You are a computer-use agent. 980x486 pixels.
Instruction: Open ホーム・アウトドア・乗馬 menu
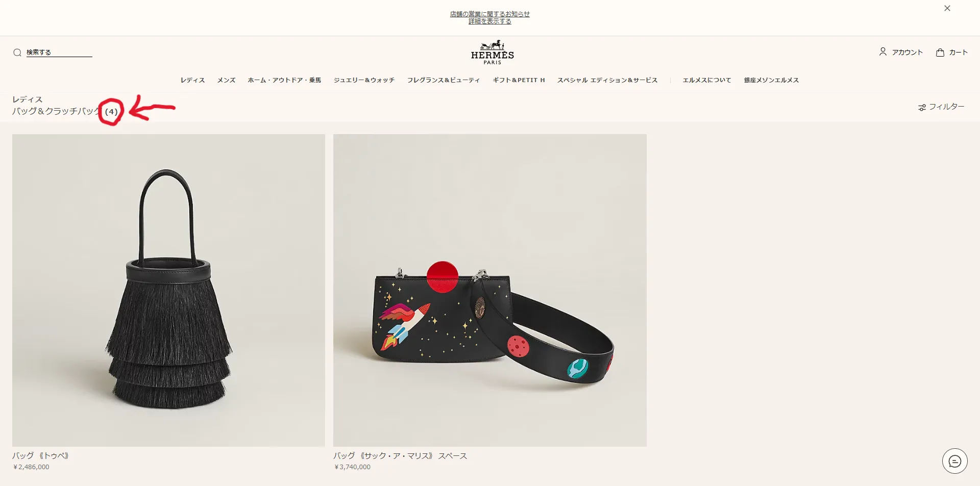[x=284, y=80]
